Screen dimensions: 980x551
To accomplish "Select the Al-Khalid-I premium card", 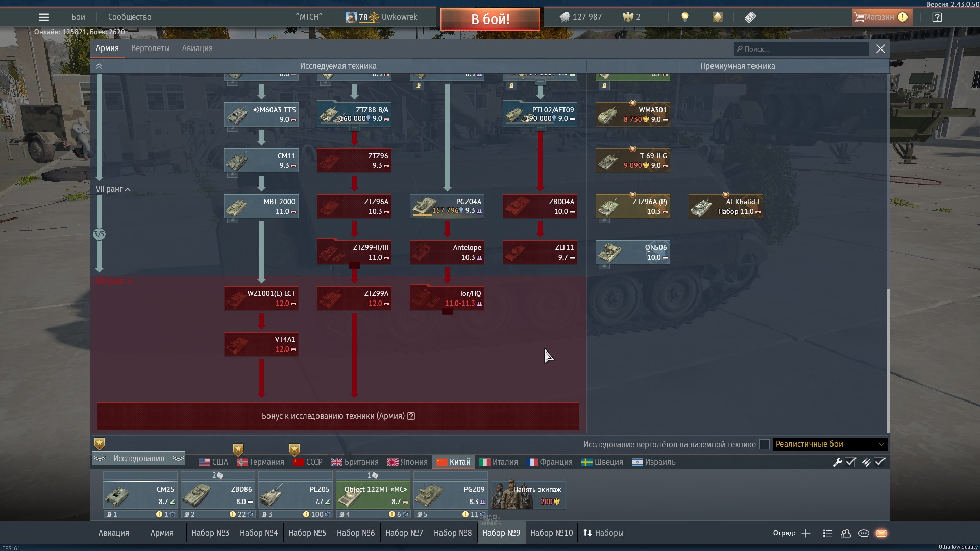I will [726, 207].
